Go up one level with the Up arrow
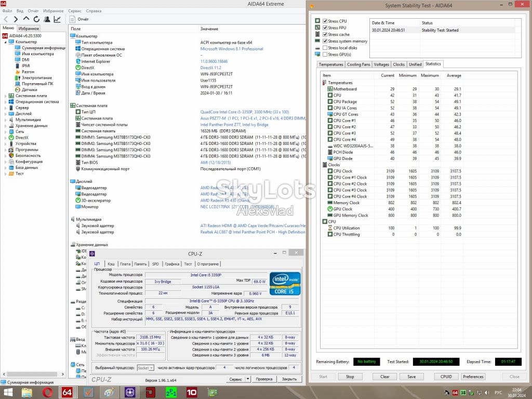 click(26, 19)
